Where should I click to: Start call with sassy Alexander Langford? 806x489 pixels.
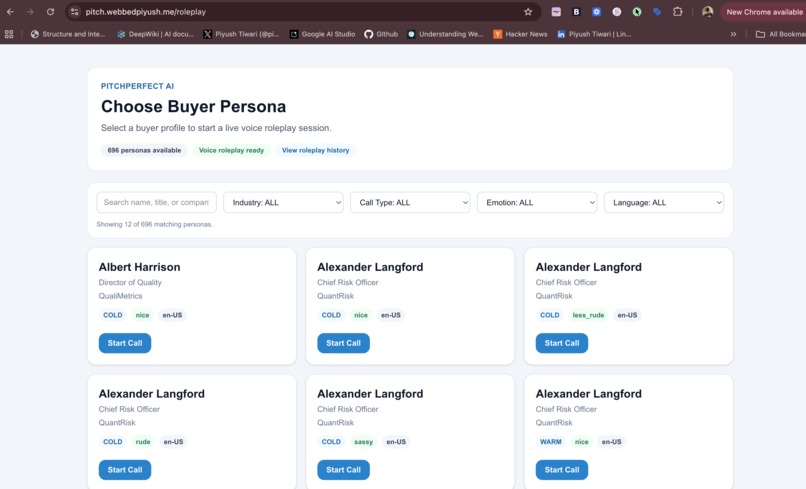pyautogui.click(x=343, y=470)
